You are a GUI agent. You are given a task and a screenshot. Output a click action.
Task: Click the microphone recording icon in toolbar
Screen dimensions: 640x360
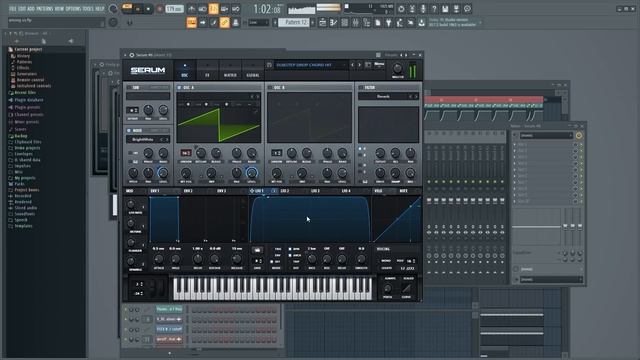click(423, 9)
